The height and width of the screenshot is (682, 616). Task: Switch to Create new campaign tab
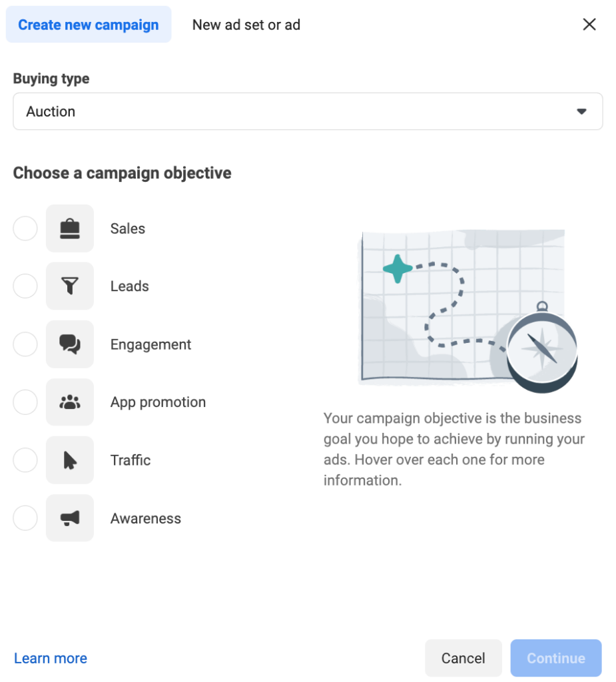(89, 25)
